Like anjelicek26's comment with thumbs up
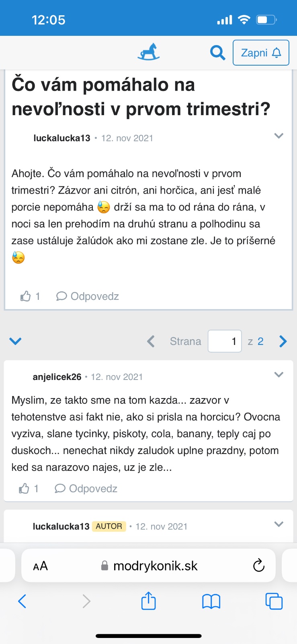 (x=25, y=489)
